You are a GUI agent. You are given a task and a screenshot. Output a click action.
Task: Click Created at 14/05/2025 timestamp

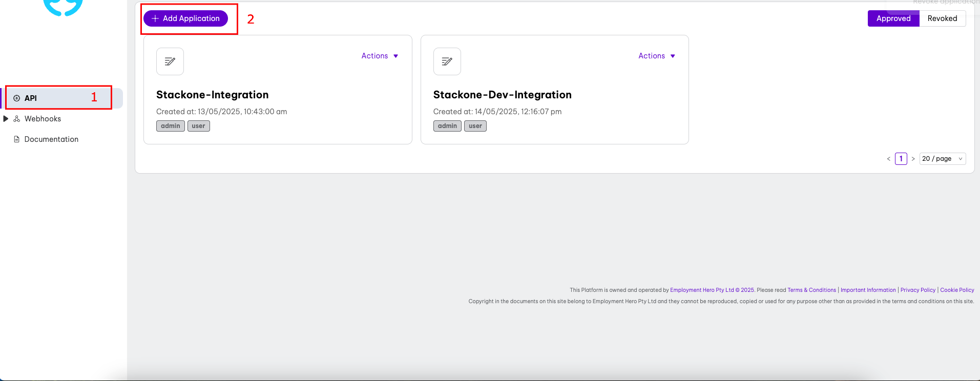click(x=497, y=112)
